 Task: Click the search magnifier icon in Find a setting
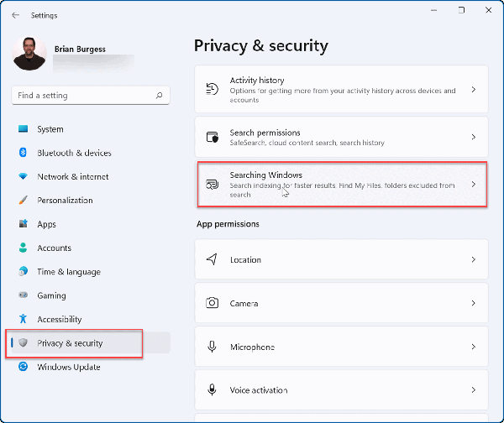[159, 96]
